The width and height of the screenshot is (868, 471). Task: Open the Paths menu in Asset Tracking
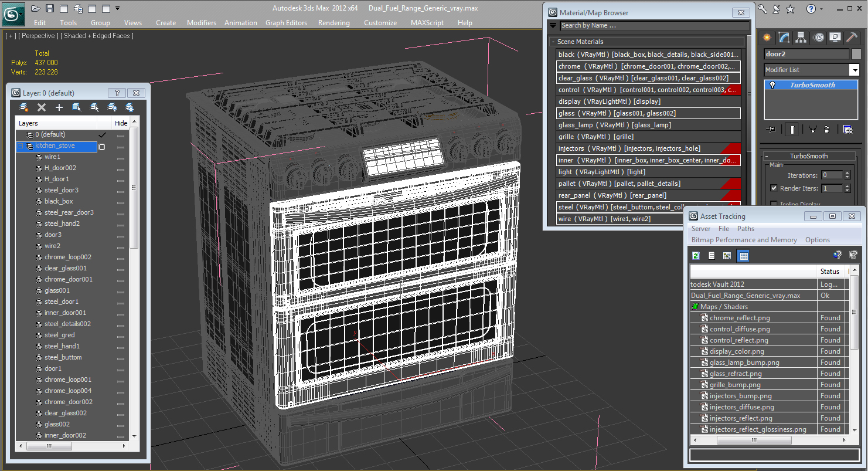[x=746, y=229]
